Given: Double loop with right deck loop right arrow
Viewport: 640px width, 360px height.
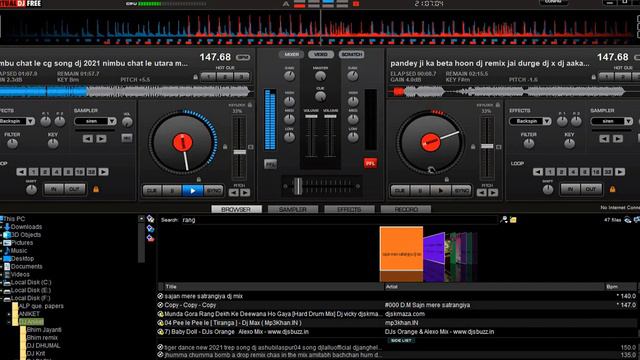Looking at the screenshot, I should [x=620, y=172].
